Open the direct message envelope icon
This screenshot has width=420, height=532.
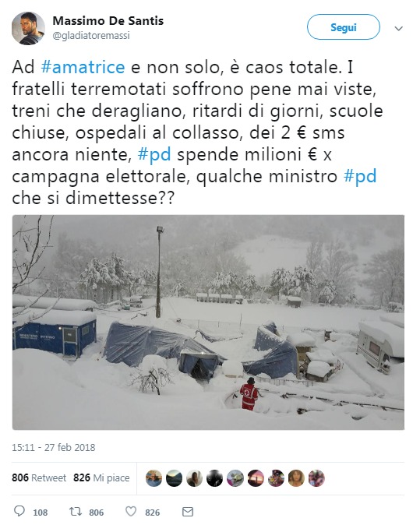tap(188, 512)
